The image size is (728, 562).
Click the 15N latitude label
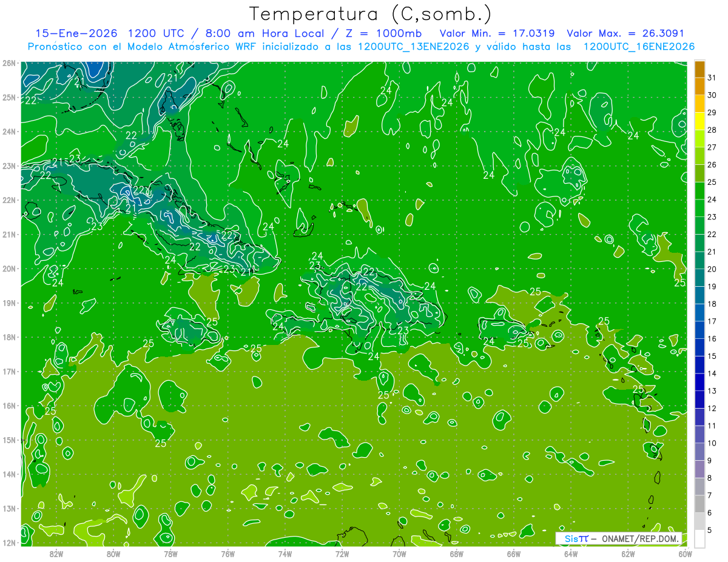[9, 440]
